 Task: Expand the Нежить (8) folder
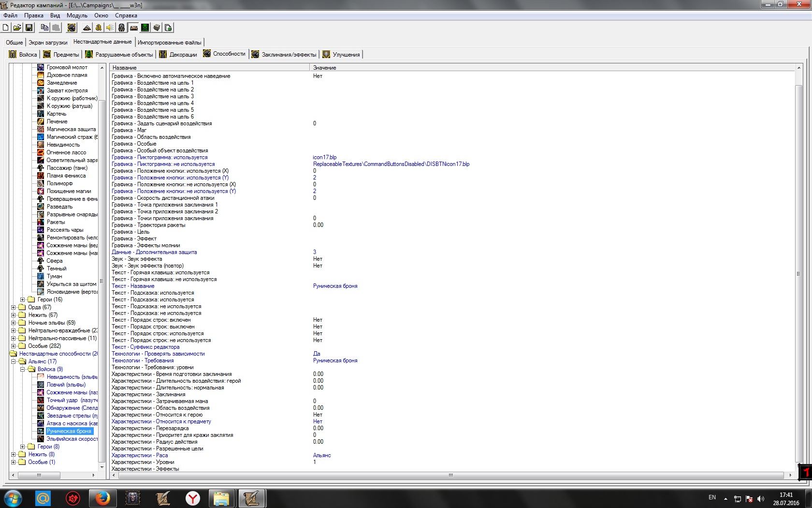14,454
